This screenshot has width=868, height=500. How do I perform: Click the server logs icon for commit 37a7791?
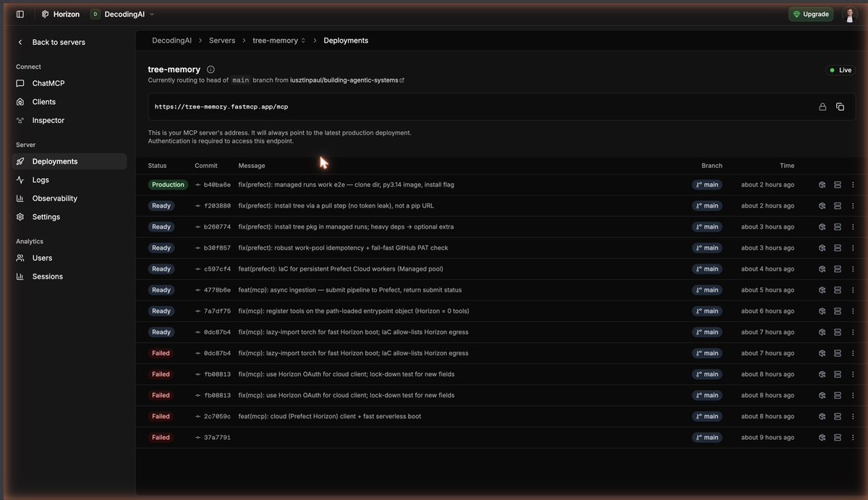tap(838, 437)
